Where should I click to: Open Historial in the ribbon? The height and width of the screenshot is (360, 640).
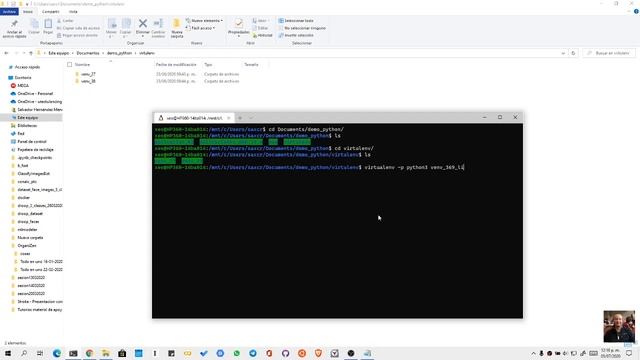(262, 36)
